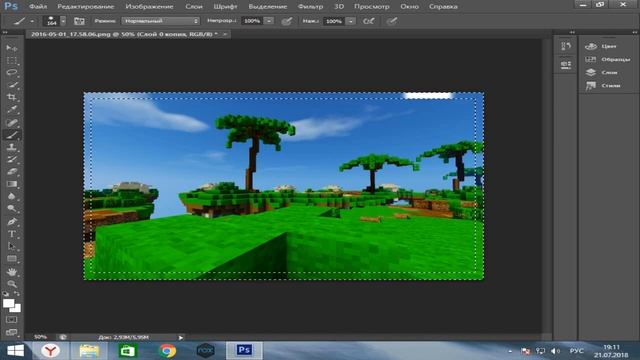
Task: Select the Lasso tool
Action: [x=11, y=73]
